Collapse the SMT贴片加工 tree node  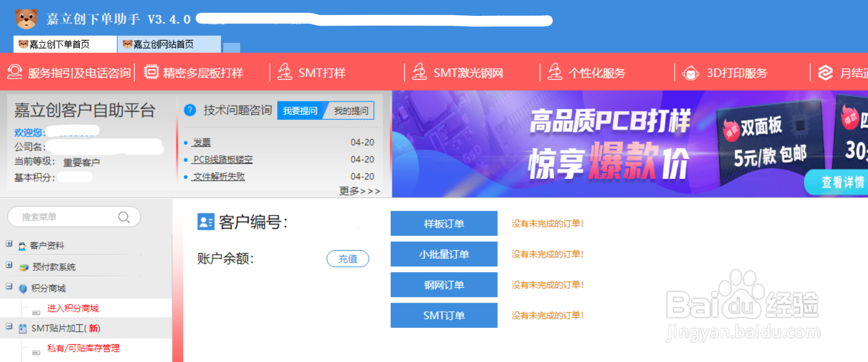(9, 326)
